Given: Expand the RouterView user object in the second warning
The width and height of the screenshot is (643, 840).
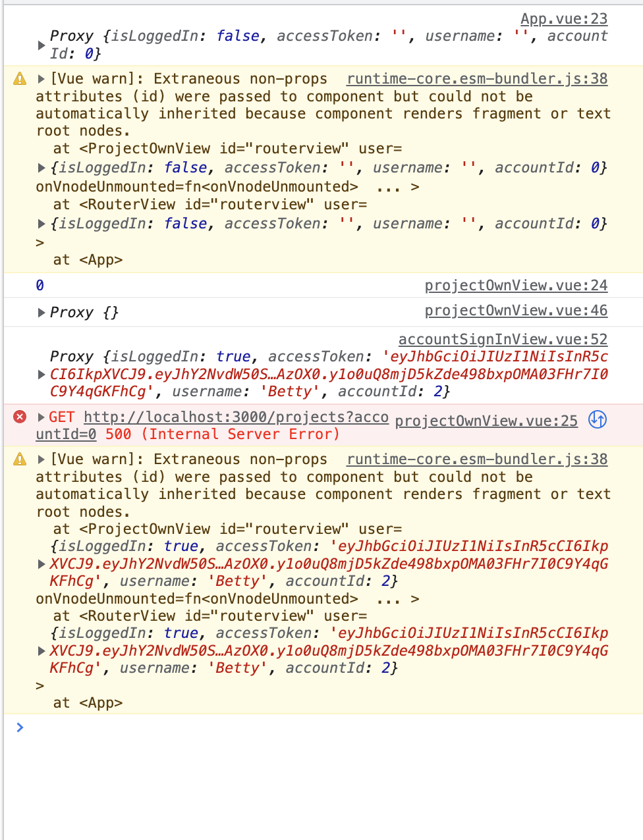Looking at the screenshot, I should click(x=42, y=650).
